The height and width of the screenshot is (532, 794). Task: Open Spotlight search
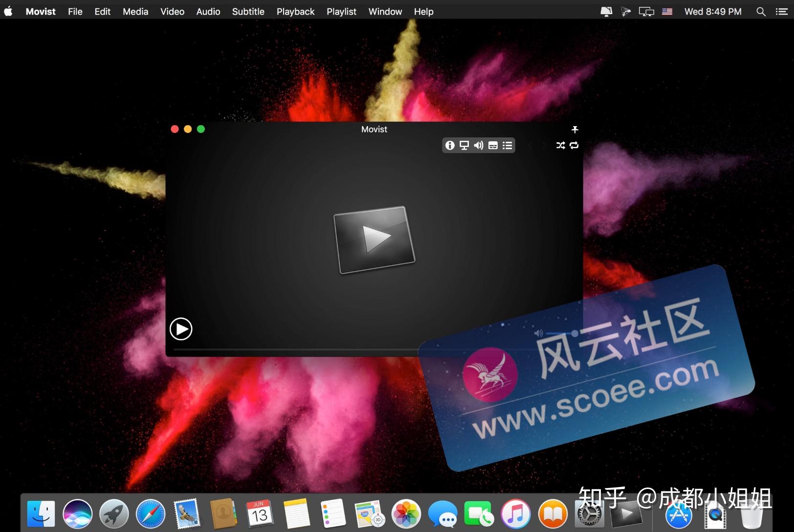(761, 11)
